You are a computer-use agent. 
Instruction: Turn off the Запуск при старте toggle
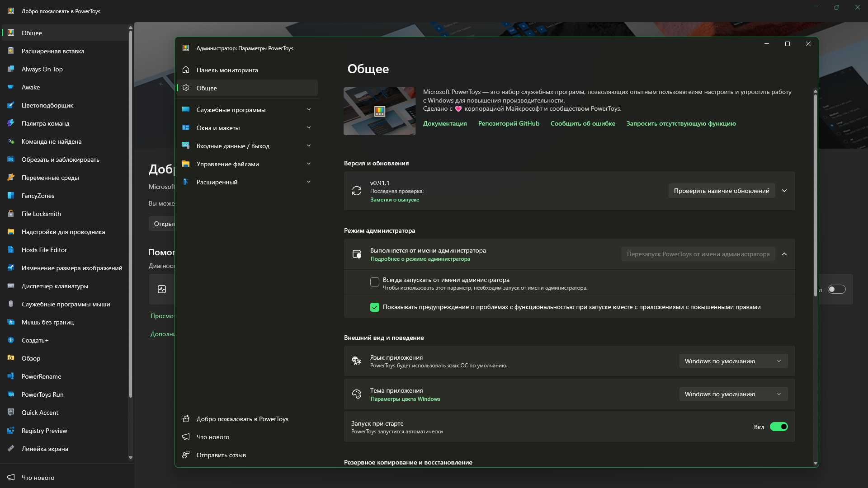[779, 427]
